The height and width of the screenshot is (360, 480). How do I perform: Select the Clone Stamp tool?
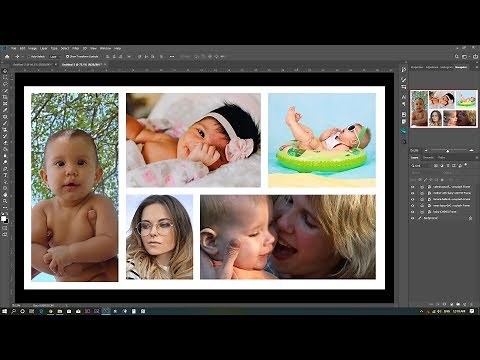point(5,129)
